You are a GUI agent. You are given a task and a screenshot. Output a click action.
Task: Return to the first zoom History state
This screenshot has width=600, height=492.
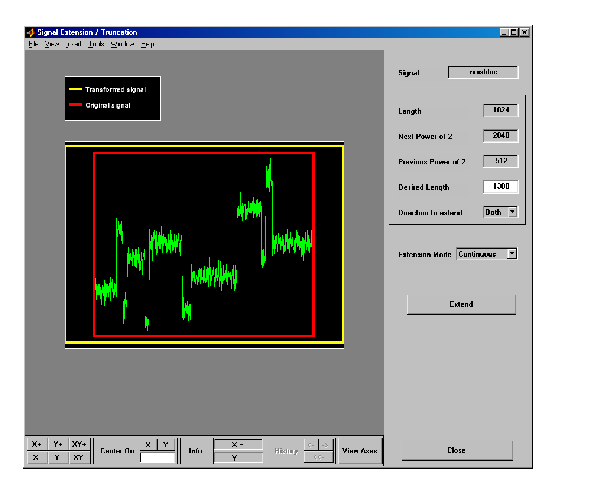point(318,457)
